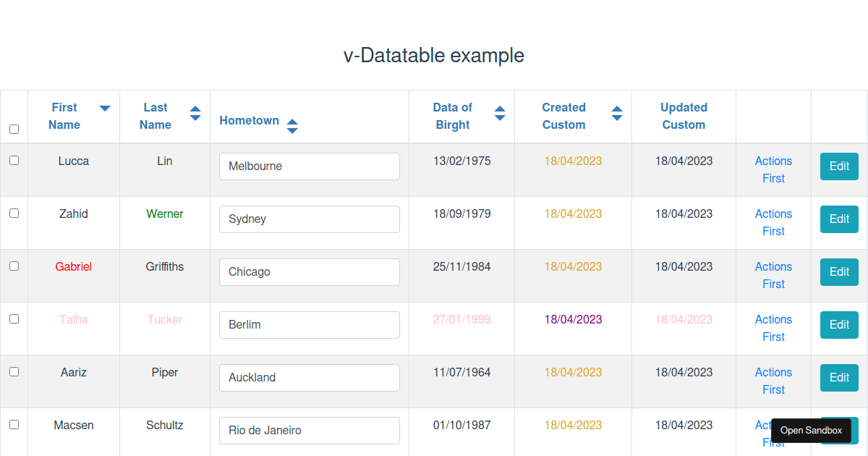Click Edit on the Gabriel Griffiths row
Image resolution: width=868 pixels, height=456 pixels.
839,271
